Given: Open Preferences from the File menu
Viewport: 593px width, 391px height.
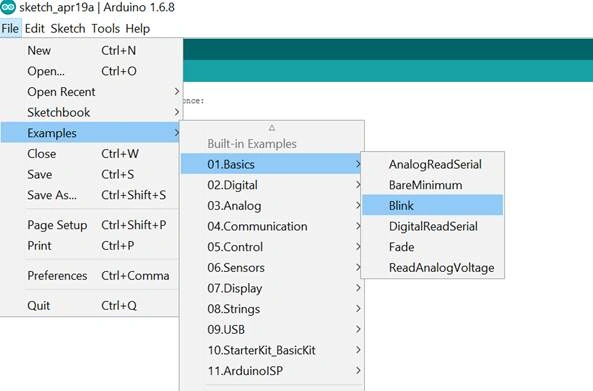Looking at the screenshot, I should click(x=90, y=275).
